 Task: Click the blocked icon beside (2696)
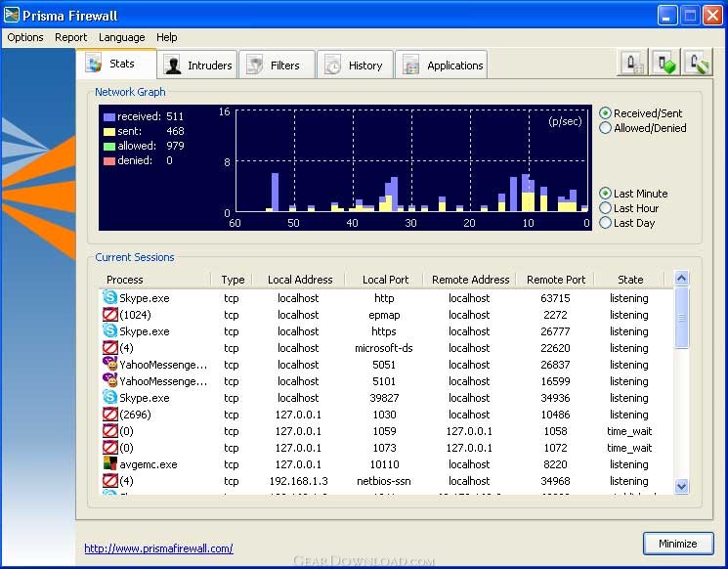coord(110,414)
